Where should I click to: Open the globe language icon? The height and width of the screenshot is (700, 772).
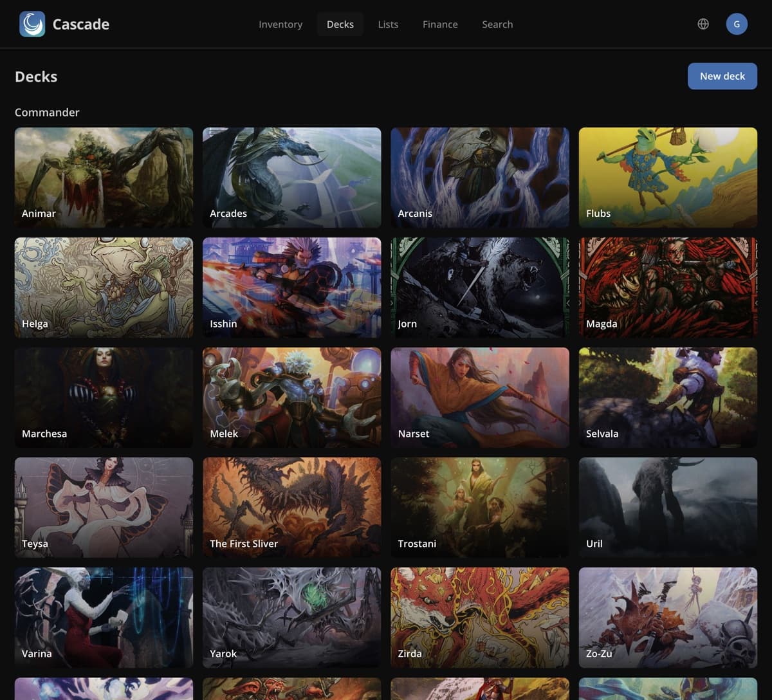click(703, 24)
